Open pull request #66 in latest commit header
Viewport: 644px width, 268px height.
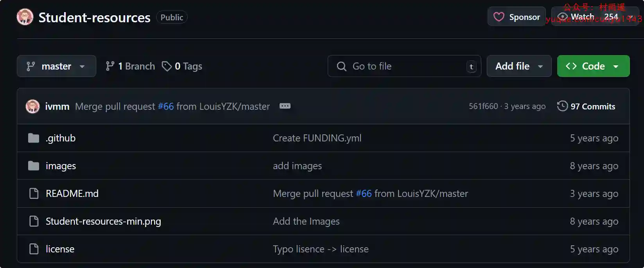(x=166, y=106)
